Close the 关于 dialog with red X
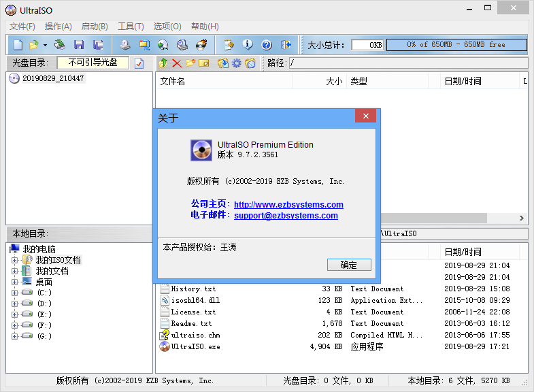 [x=365, y=116]
